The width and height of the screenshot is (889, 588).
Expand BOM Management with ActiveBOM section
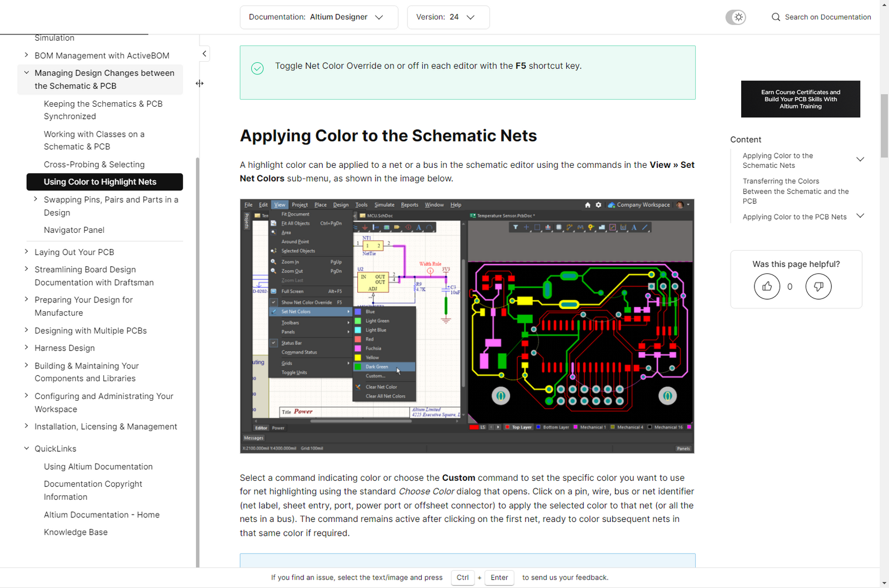tap(26, 55)
